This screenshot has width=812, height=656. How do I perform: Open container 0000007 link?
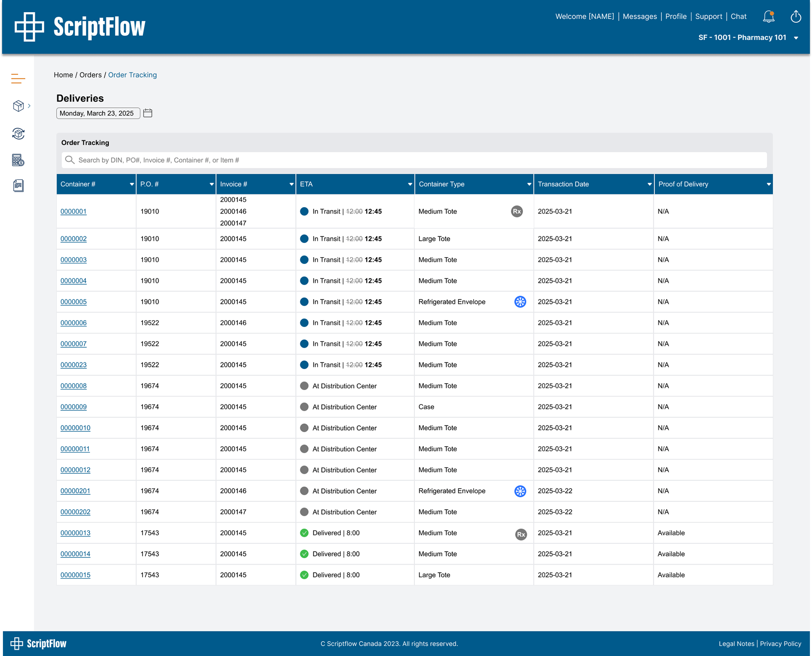[74, 344]
